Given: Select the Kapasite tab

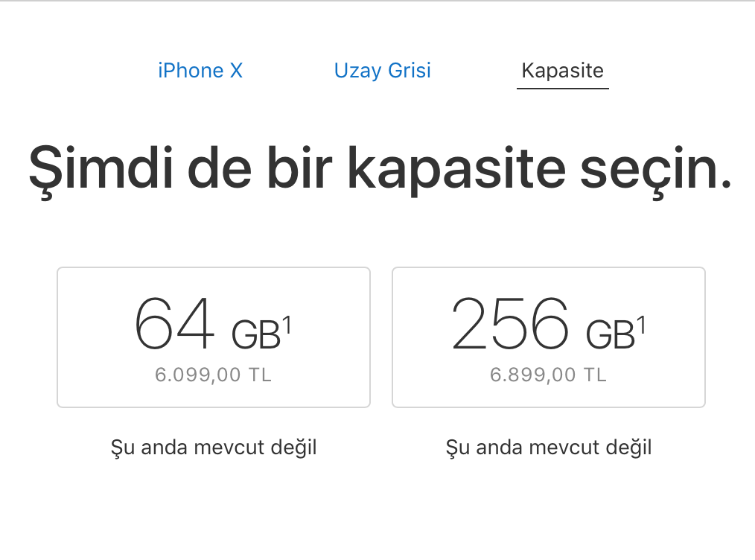Looking at the screenshot, I should pos(562,71).
